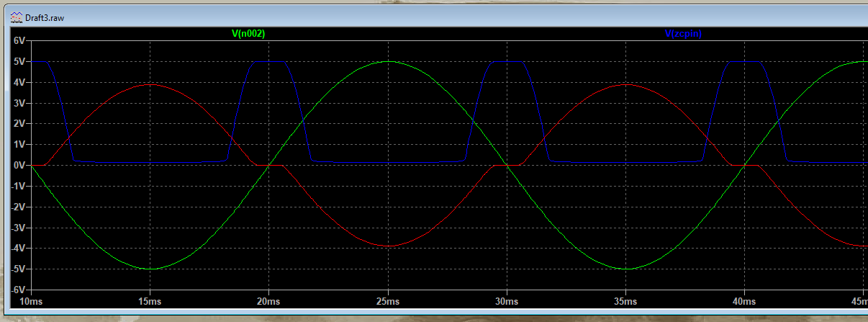
Task: Click the green trace minimum at 35ms
Action: click(626, 269)
